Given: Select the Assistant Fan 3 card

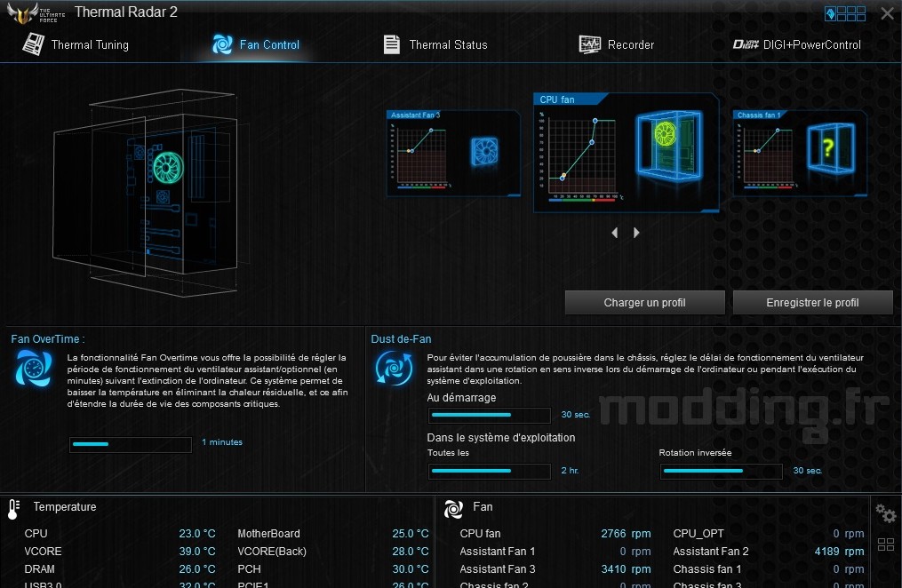Looking at the screenshot, I should point(454,154).
